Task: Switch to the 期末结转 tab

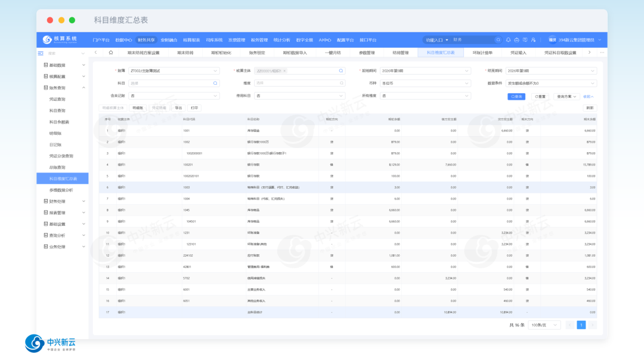Action: [x=185, y=53]
